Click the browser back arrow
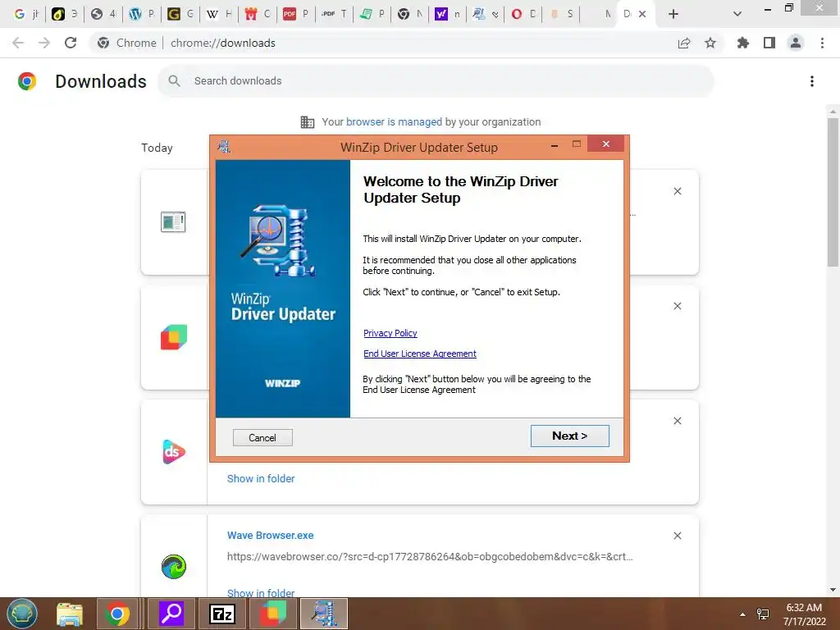This screenshot has width=840, height=630. point(18,43)
